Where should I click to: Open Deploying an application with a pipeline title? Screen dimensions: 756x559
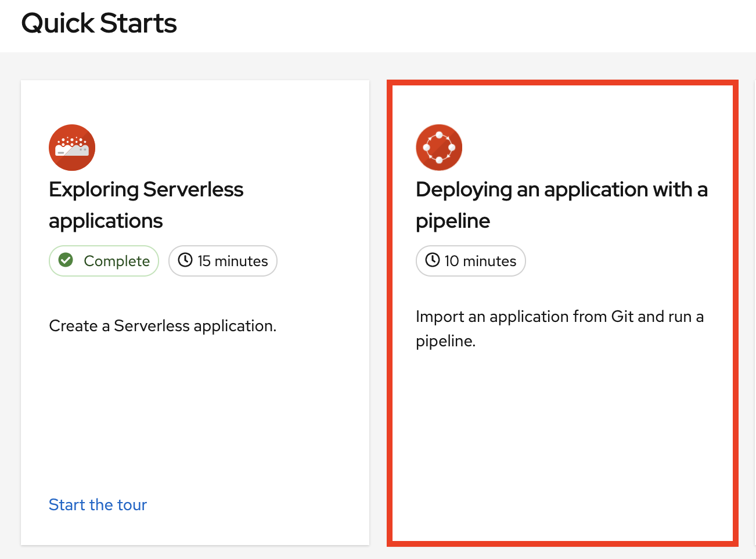[561, 205]
